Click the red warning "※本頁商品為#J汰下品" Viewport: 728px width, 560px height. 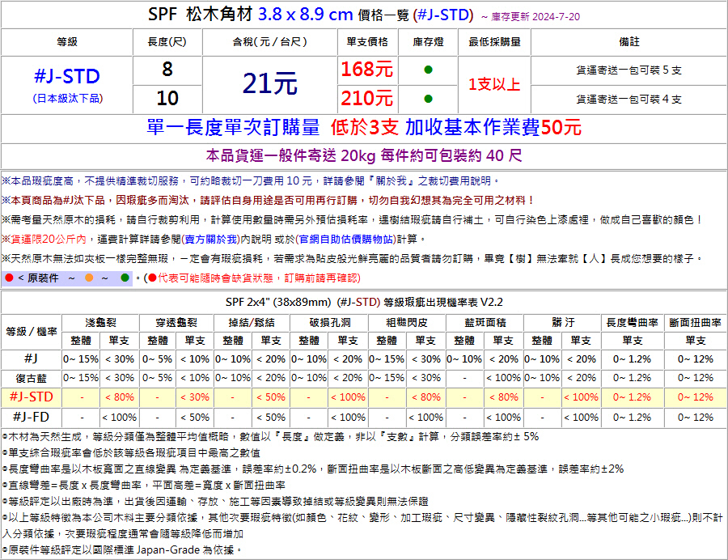tap(269, 200)
